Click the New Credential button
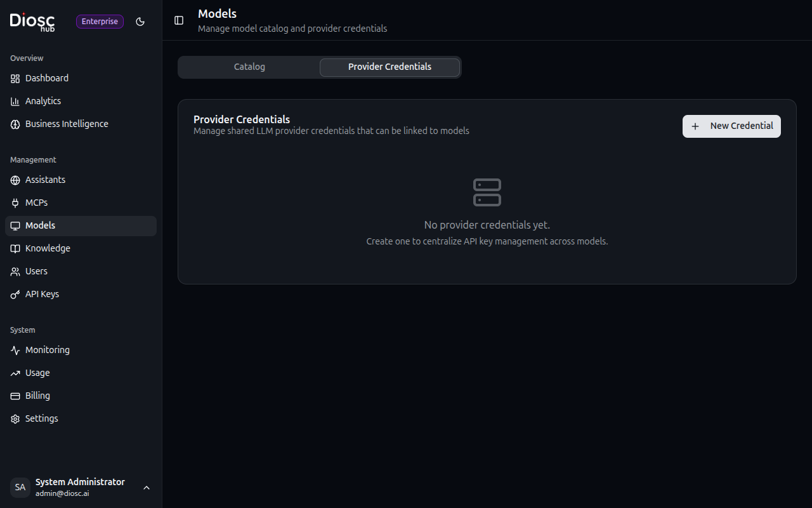The width and height of the screenshot is (812, 508). 731,126
